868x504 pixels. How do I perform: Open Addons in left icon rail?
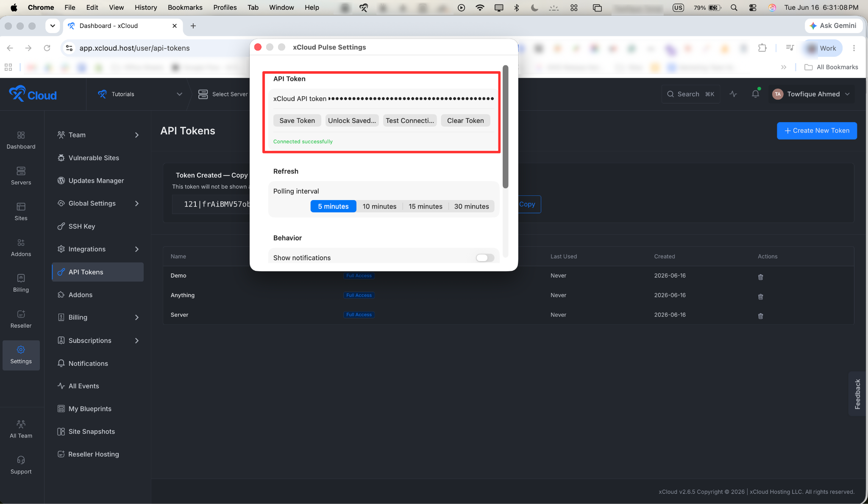click(21, 248)
